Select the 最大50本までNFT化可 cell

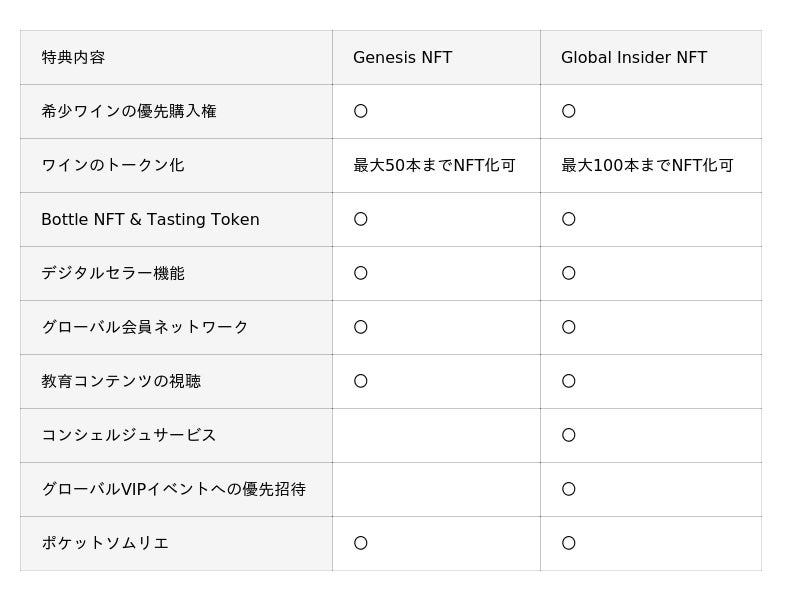pos(434,166)
